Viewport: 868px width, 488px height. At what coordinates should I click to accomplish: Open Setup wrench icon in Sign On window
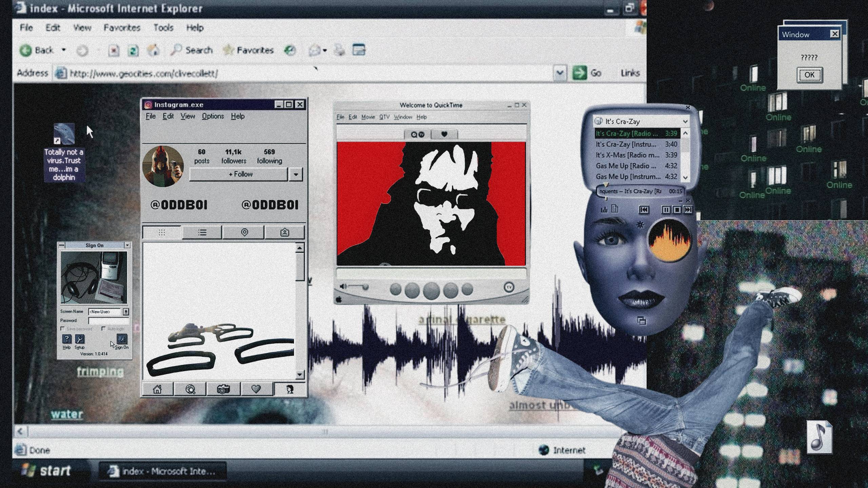(80, 339)
